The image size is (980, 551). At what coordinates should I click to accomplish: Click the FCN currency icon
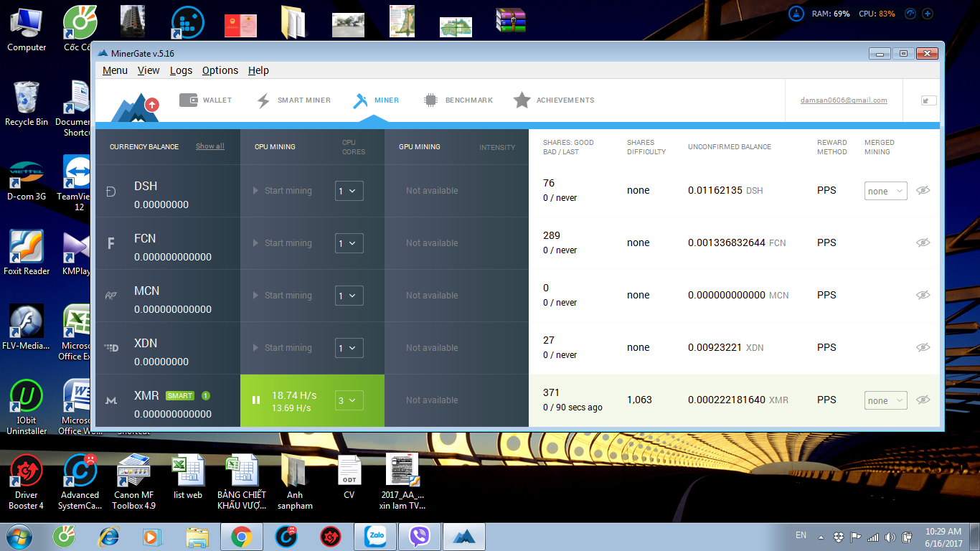click(110, 244)
